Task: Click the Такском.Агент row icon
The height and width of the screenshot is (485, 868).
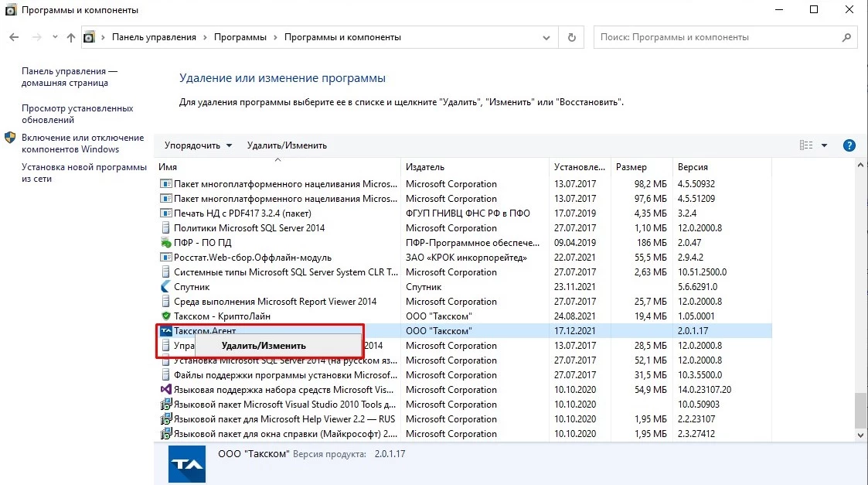Action: pyautogui.click(x=165, y=331)
